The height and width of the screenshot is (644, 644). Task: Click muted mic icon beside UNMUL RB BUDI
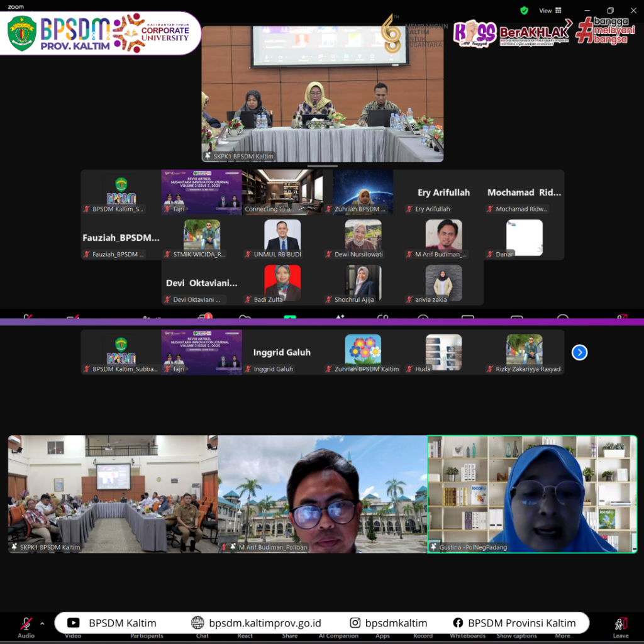[248, 254]
